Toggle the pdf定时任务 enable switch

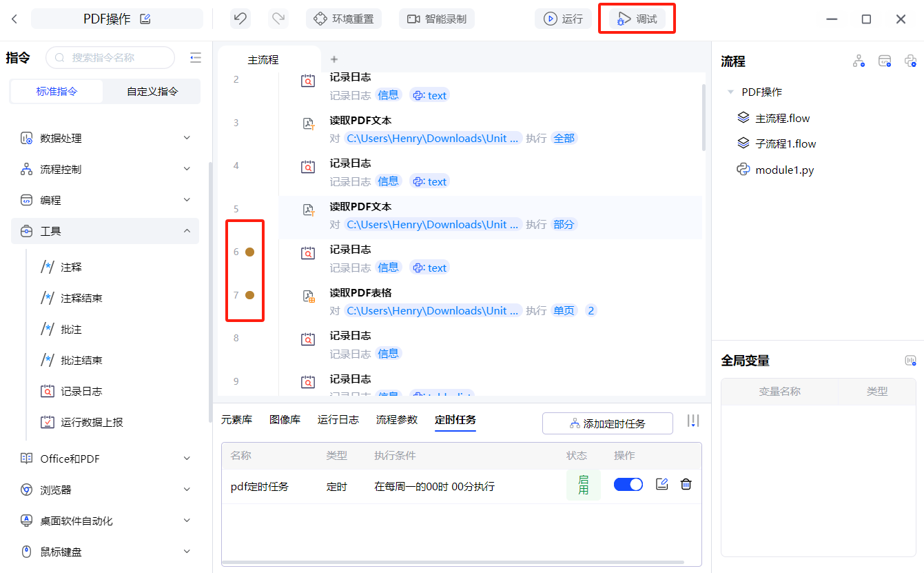point(628,485)
